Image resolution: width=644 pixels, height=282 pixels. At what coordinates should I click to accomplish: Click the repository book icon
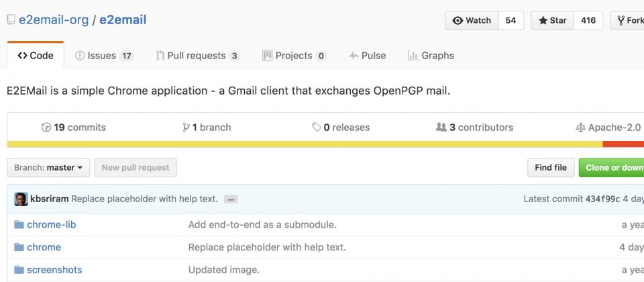point(11,19)
